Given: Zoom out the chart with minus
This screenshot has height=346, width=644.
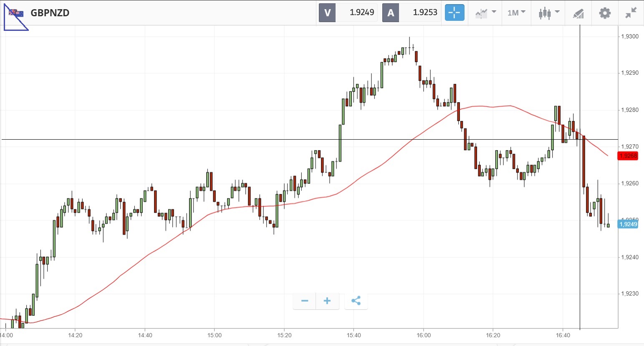Looking at the screenshot, I should 305,301.
